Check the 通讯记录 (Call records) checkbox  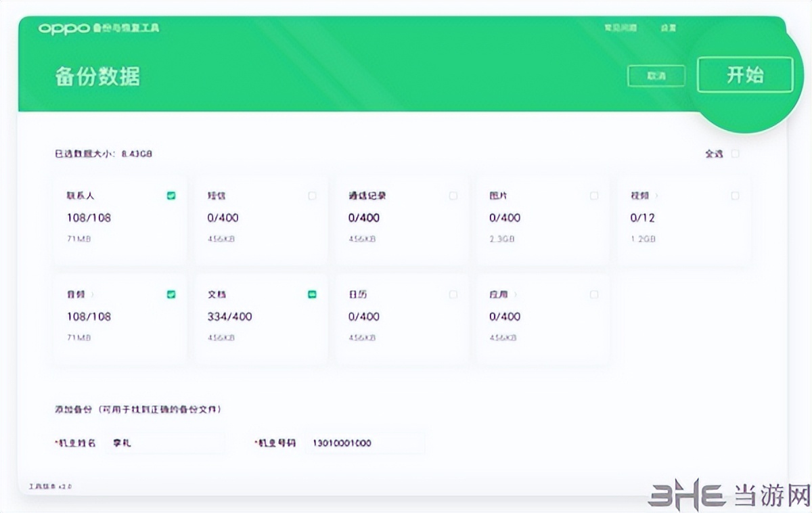(x=453, y=195)
